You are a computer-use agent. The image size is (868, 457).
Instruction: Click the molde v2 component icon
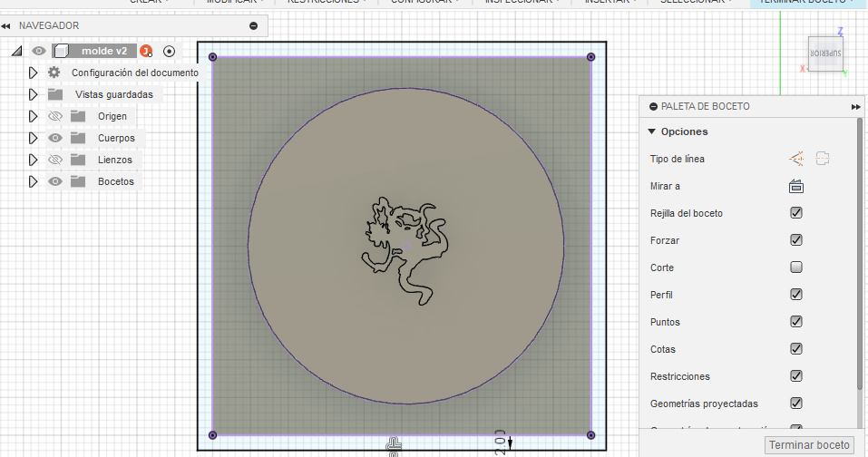tap(62, 51)
